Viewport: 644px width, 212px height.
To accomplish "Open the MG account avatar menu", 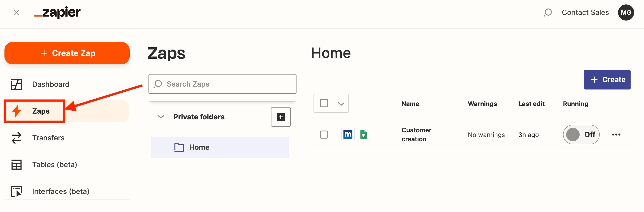I will [626, 12].
